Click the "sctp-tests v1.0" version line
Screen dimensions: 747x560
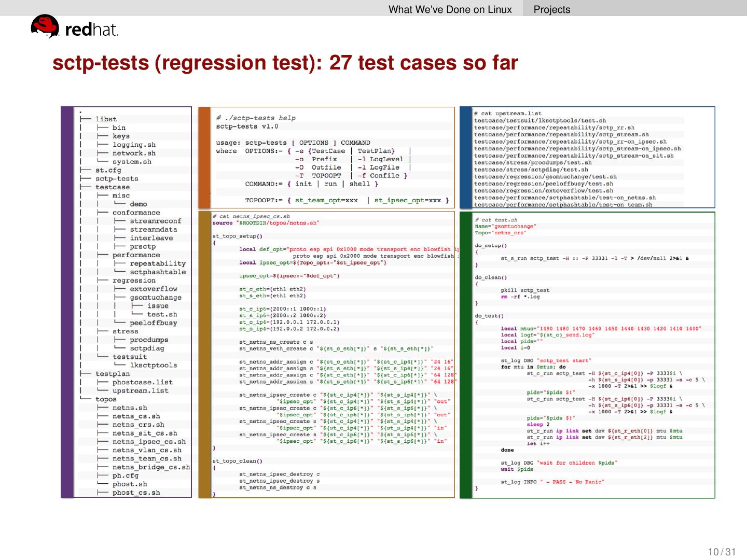click(x=247, y=126)
